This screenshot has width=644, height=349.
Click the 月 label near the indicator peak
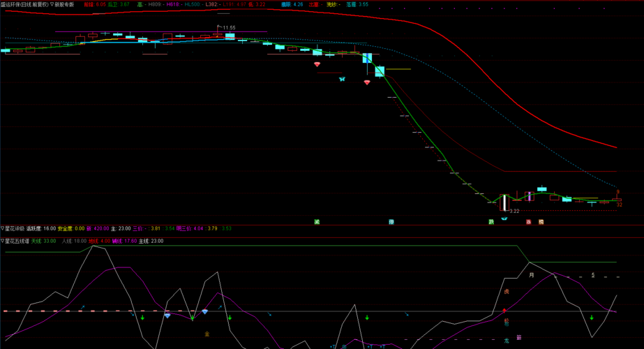(532, 275)
